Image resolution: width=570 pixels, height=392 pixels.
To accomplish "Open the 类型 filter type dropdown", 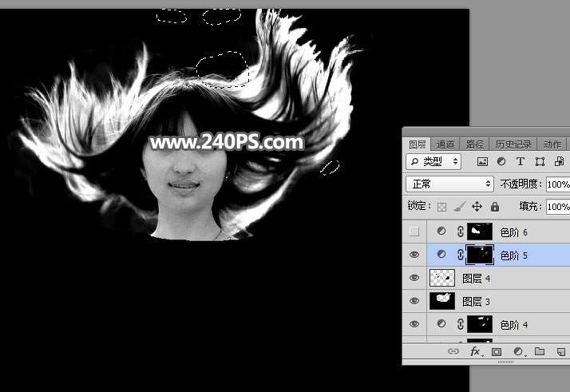I will (x=433, y=161).
